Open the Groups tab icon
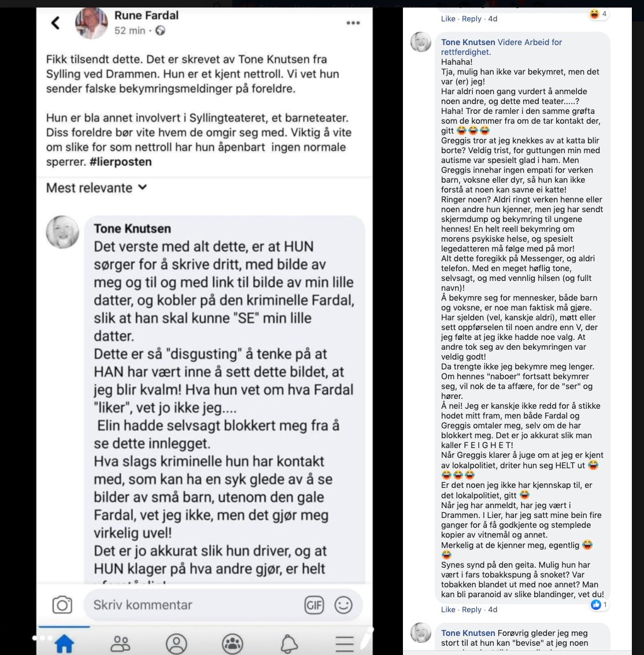This screenshot has width=644, height=655. [x=232, y=643]
